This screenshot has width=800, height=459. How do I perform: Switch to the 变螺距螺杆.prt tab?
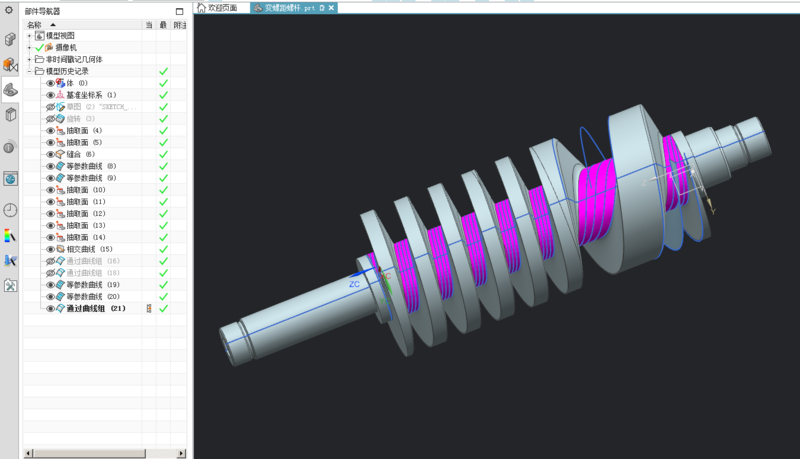tap(289, 8)
